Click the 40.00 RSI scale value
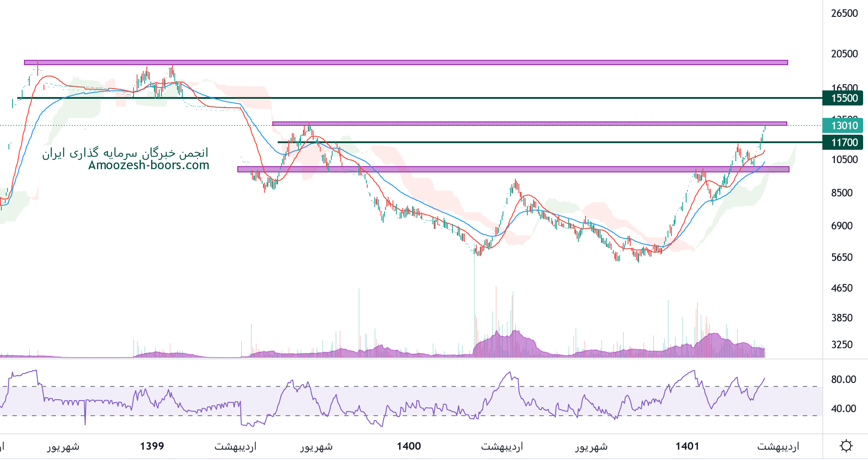The width and height of the screenshot is (868, 460). click(x=843, y=409)
